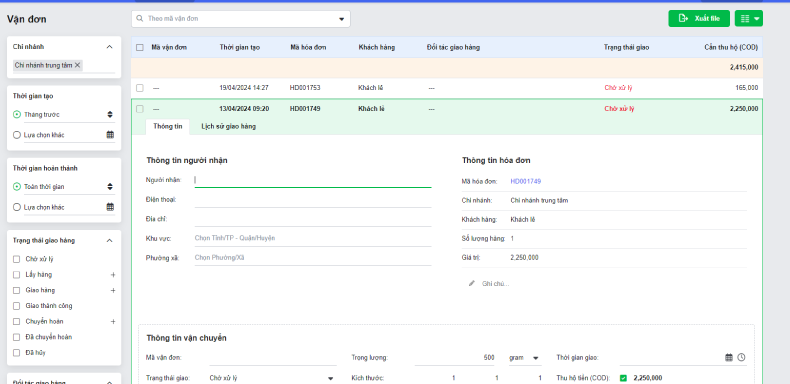This screenshot has height=384, width=790.
Task: Tick the Chuyển hoàn status checkbox
Action: coord(16,322)
